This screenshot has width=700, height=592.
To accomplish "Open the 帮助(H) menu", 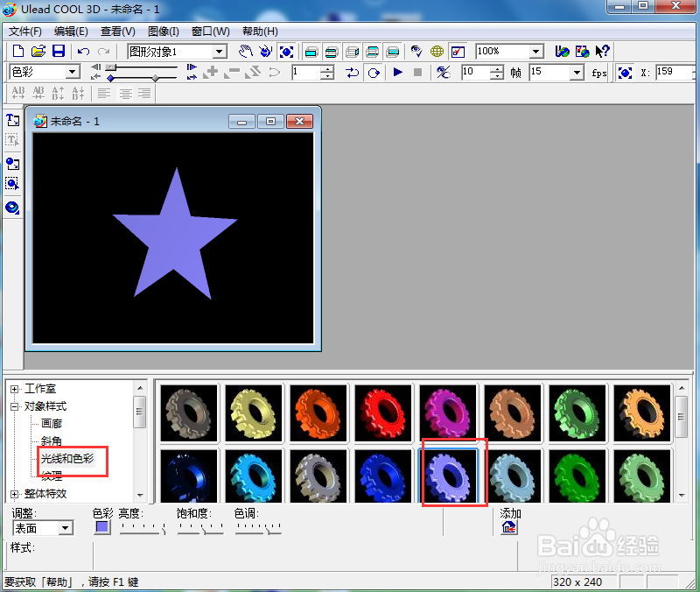I will pyautogui.click(x=260, y=32).
